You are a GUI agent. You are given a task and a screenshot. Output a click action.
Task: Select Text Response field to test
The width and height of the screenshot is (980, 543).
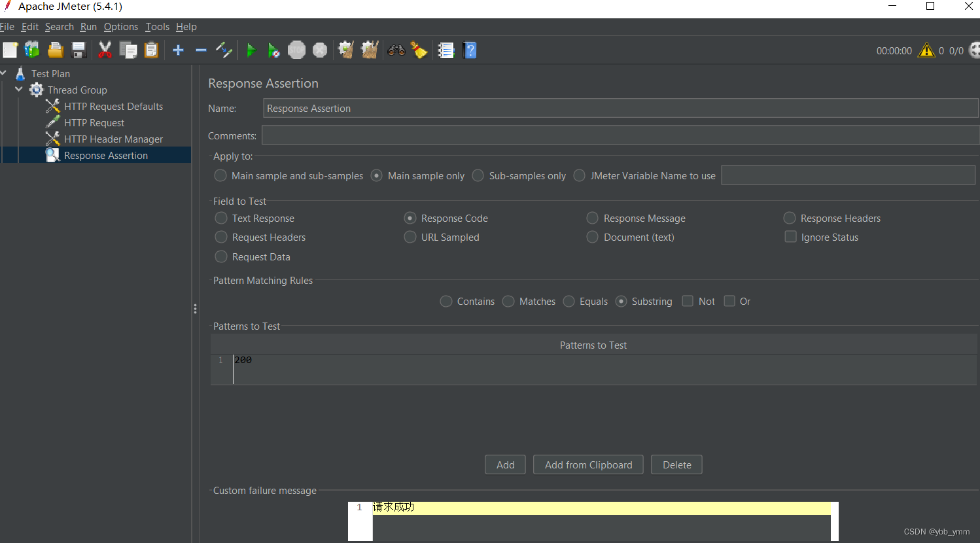tap(221, 218)
